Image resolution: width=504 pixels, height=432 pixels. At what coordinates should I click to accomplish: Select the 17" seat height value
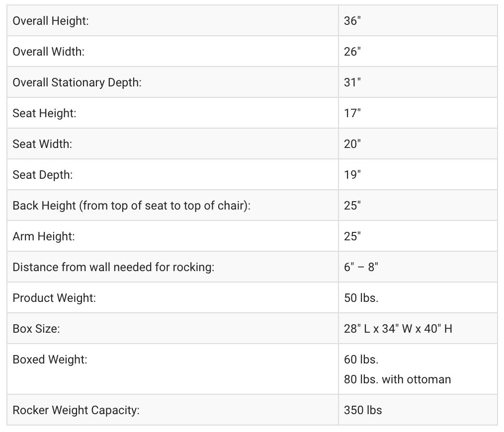(x=352, y=113)
